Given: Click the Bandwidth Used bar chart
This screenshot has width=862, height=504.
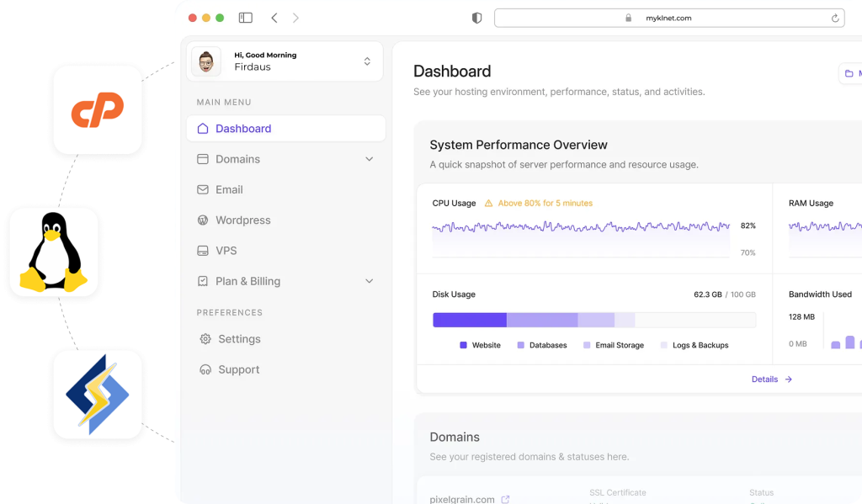Looking at the screenshot, I should point(843,331).
